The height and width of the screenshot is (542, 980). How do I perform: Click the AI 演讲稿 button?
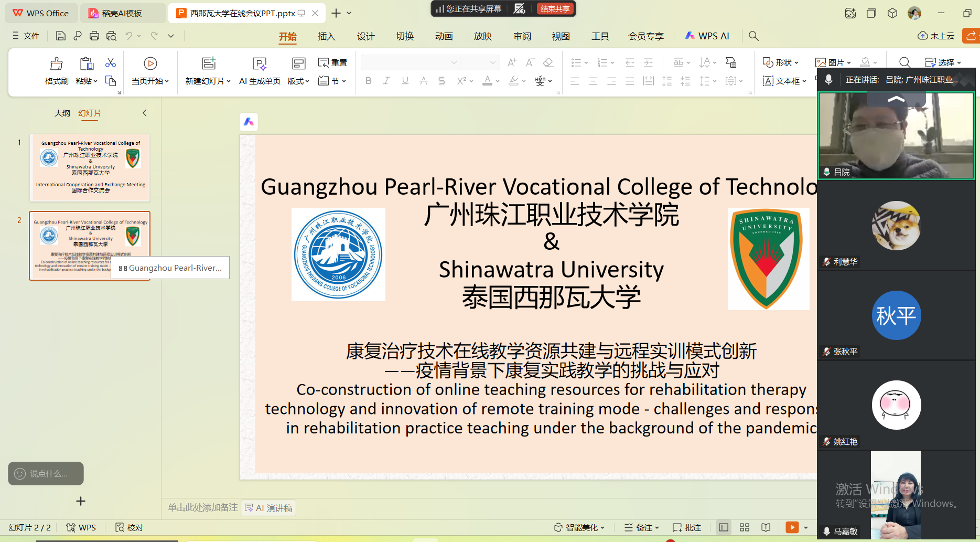click(x=268, y=508)
